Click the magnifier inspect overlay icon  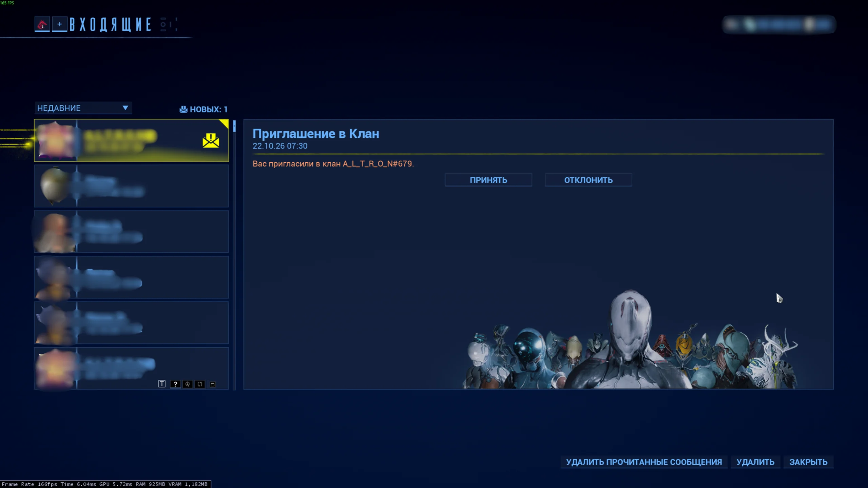click(188, 384)
